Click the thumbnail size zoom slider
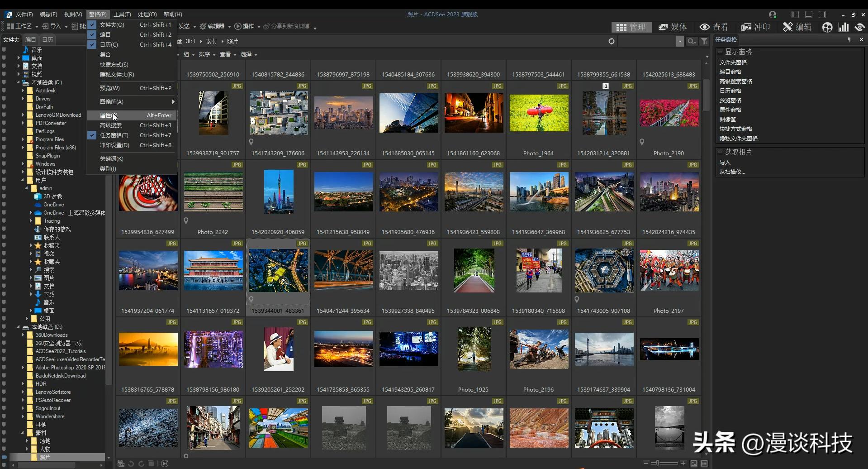The width and height of the screenshot is (868, 469). 658,463
